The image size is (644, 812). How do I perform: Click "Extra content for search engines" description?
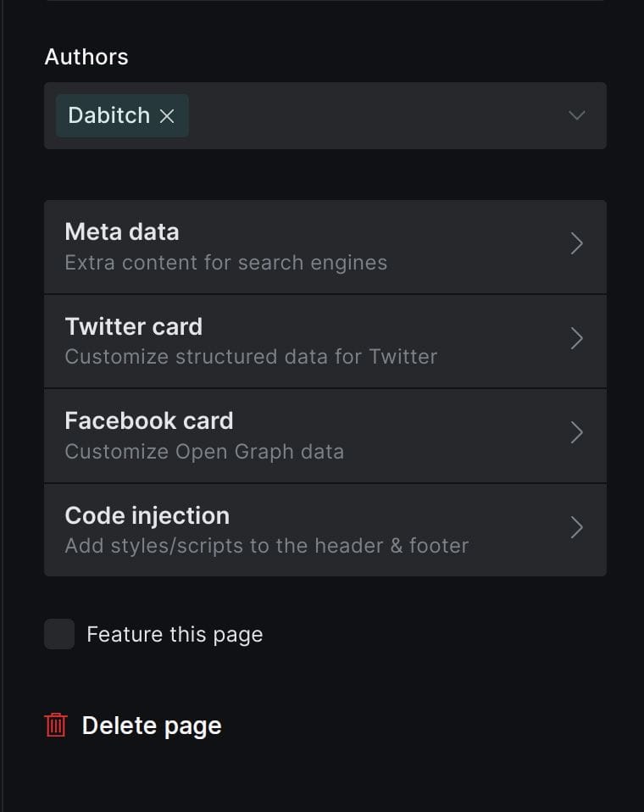point(225,263)
